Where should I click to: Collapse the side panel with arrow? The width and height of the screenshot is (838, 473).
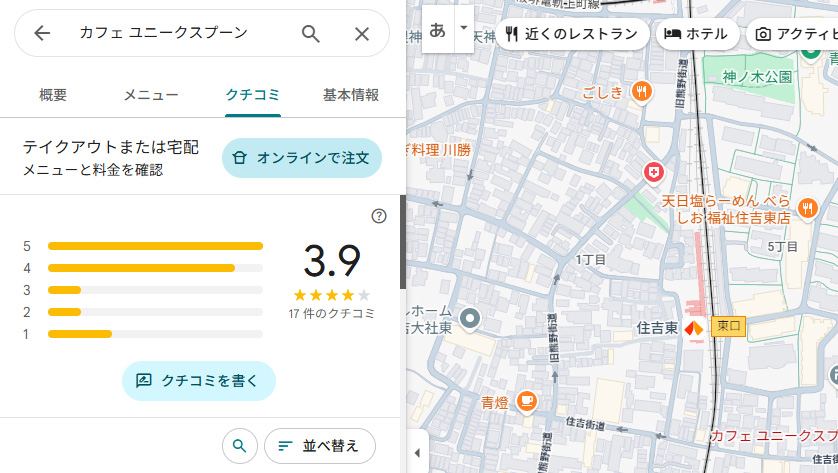pyautogui.click(x=417, y=453)
